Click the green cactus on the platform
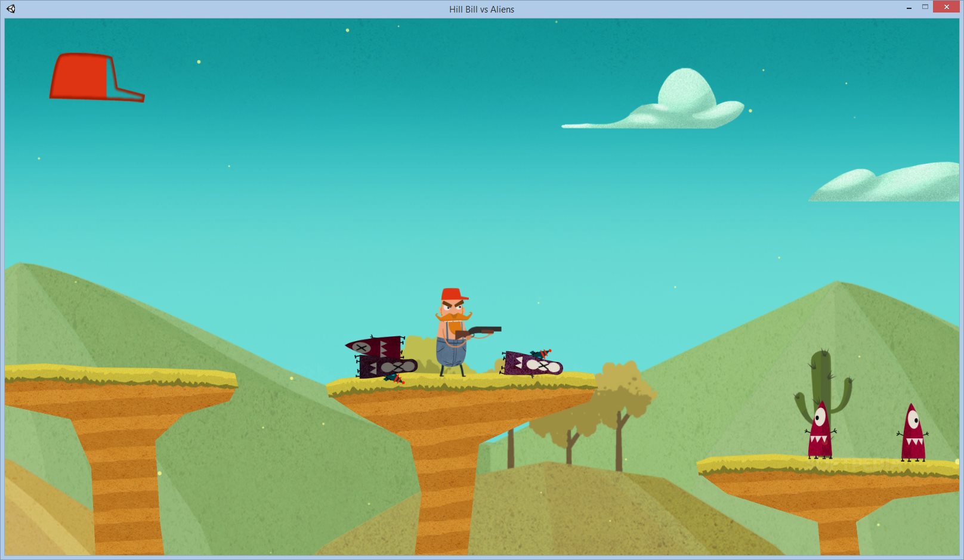Image resolution: width=964 pixels, height=560 pixels. click(823, 386)
